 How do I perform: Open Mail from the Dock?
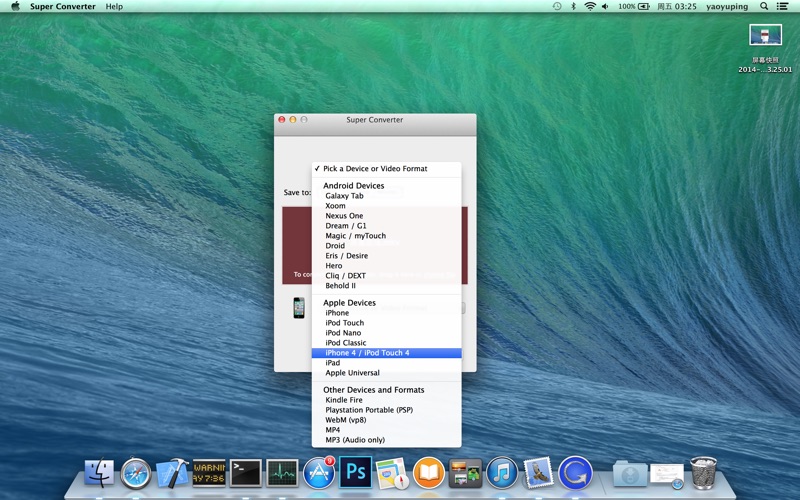539,472
